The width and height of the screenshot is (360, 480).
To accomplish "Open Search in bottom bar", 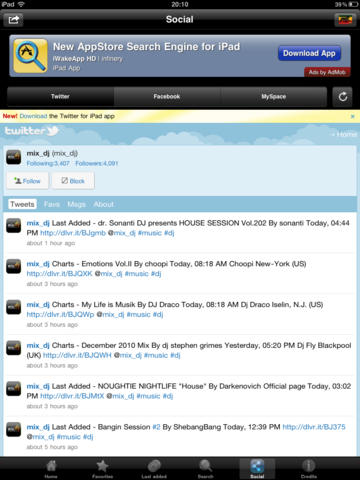I will coord(205,469).
